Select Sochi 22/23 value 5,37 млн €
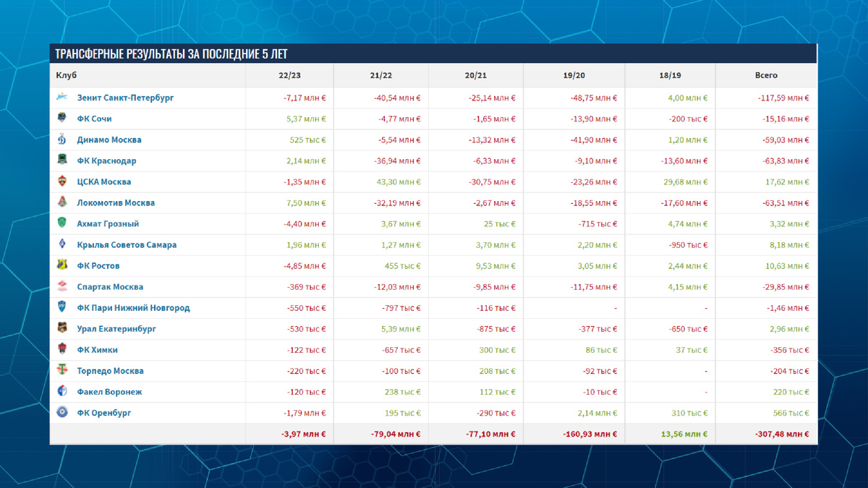Viewport: 868px width, 488px height. [x=305, y=119]
